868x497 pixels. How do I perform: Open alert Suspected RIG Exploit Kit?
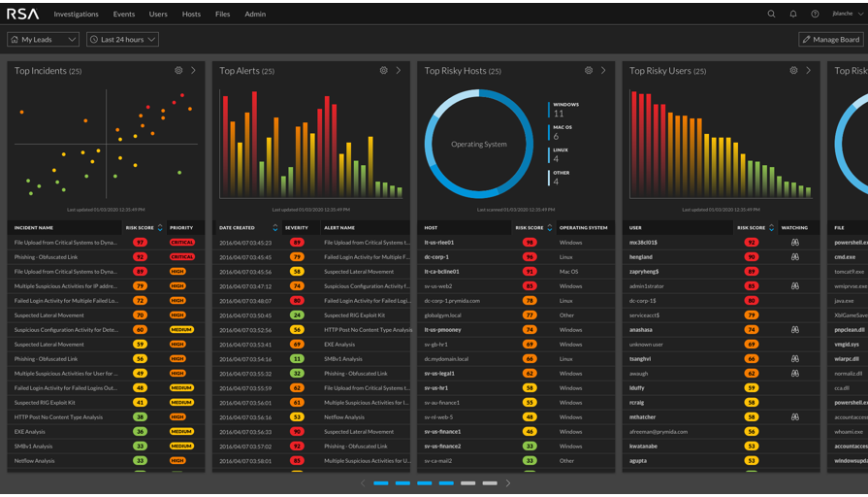(x=354, y=315)
